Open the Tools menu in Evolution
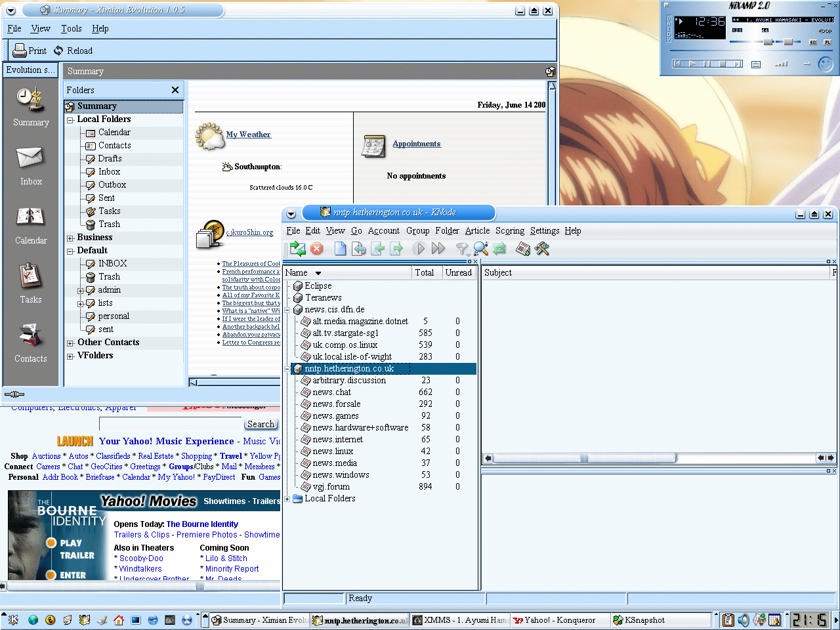 click(71, 28)
